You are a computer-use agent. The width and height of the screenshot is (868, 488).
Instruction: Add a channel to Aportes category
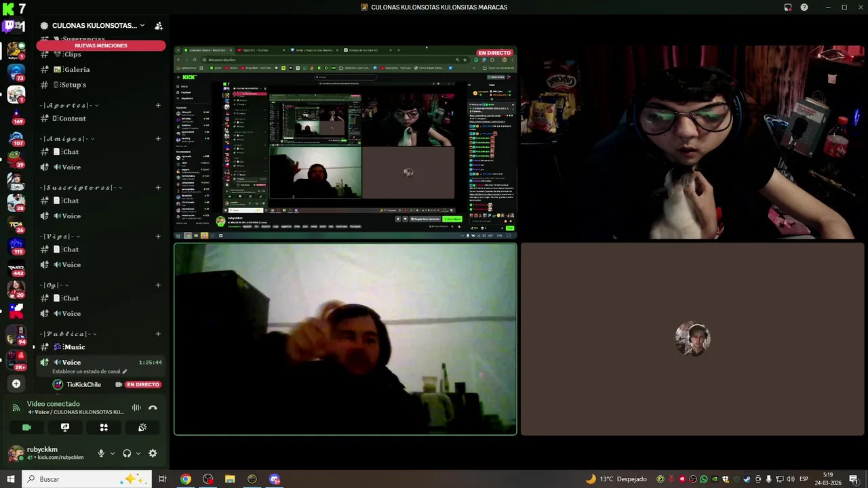pos(158,105)
